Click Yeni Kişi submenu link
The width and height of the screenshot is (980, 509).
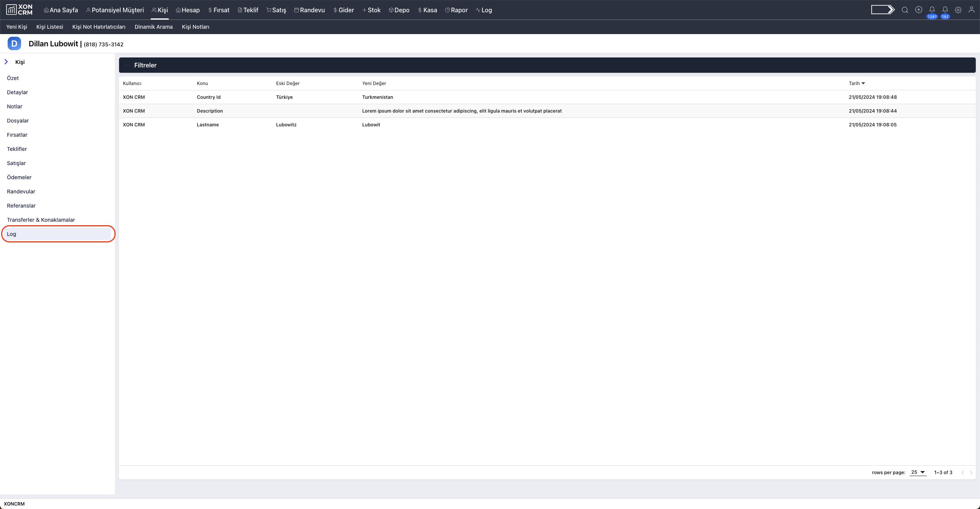pyautogui.click(x=16, y=27)
